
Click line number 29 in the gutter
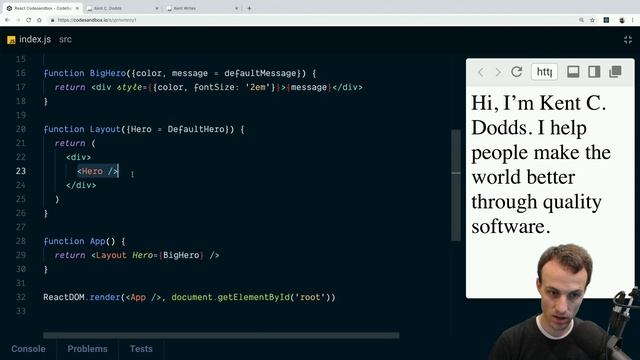click(21, 255)
